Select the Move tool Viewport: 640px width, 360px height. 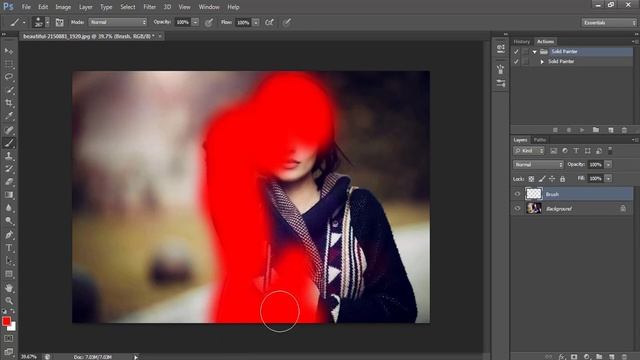point(9,51)
